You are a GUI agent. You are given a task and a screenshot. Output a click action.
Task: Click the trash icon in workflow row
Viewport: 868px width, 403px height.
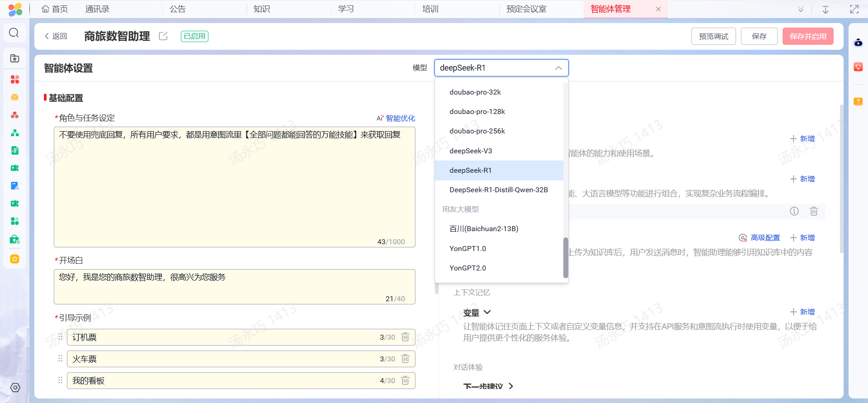[x=814, y=211]
